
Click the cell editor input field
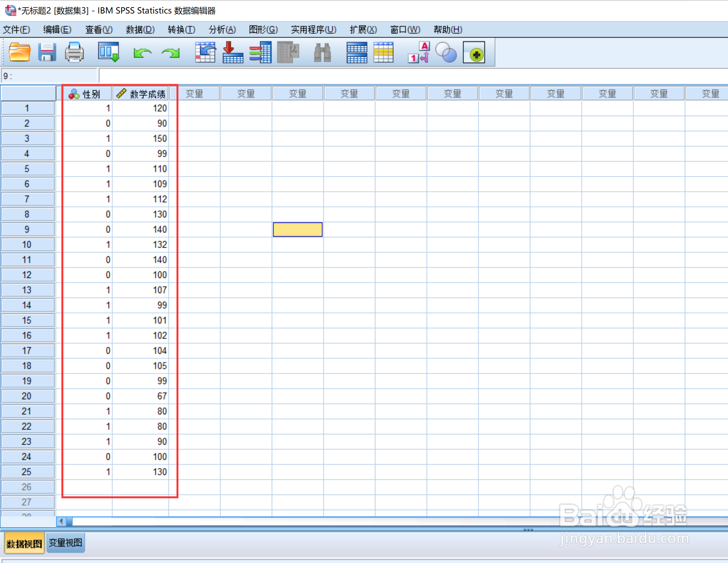coord(413,76)
